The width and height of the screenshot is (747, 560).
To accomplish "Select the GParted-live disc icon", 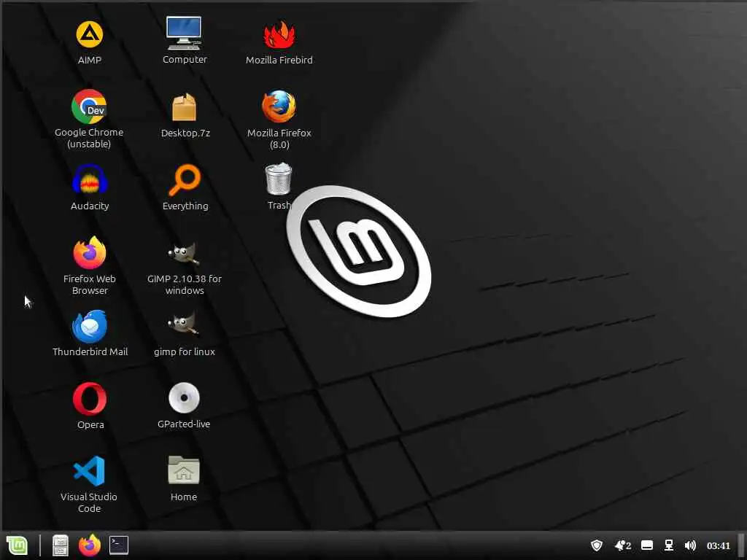I will [x=184, y=397].
